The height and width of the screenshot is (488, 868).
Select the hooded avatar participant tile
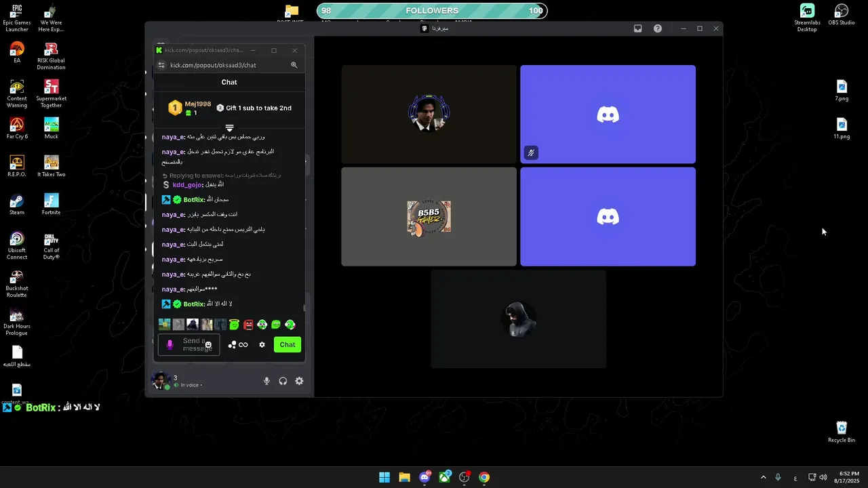coord(518,319)
